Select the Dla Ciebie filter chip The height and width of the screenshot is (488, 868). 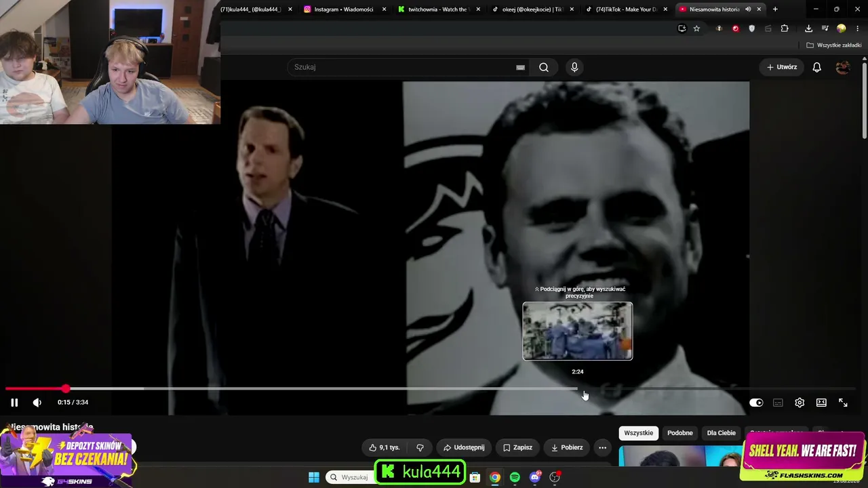[722, 433]
